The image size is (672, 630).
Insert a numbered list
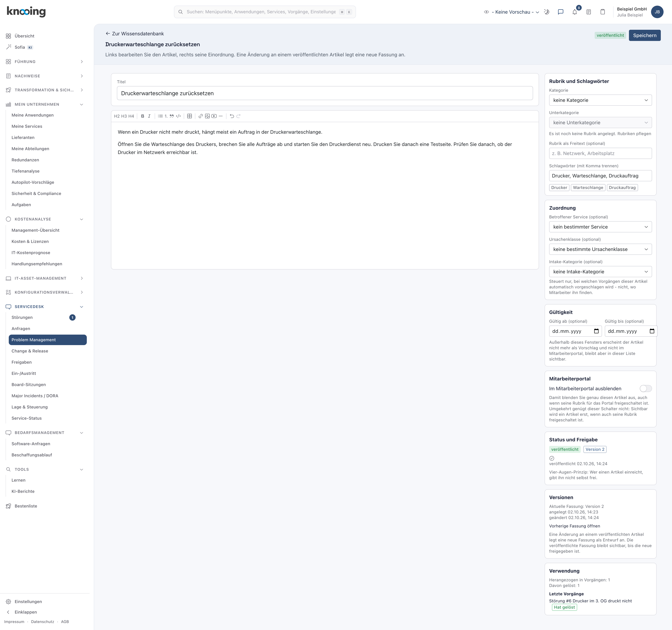click(166, 116)
